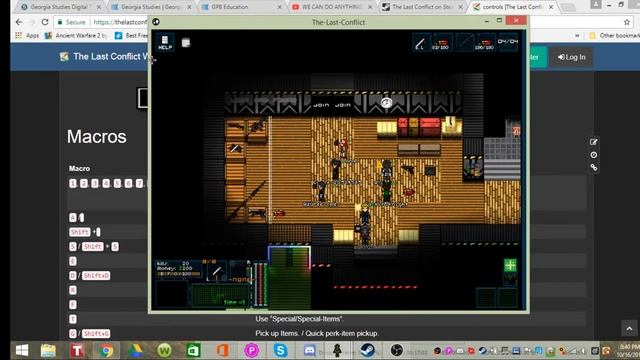Click the first Join label on game wall

pos(321,105)
